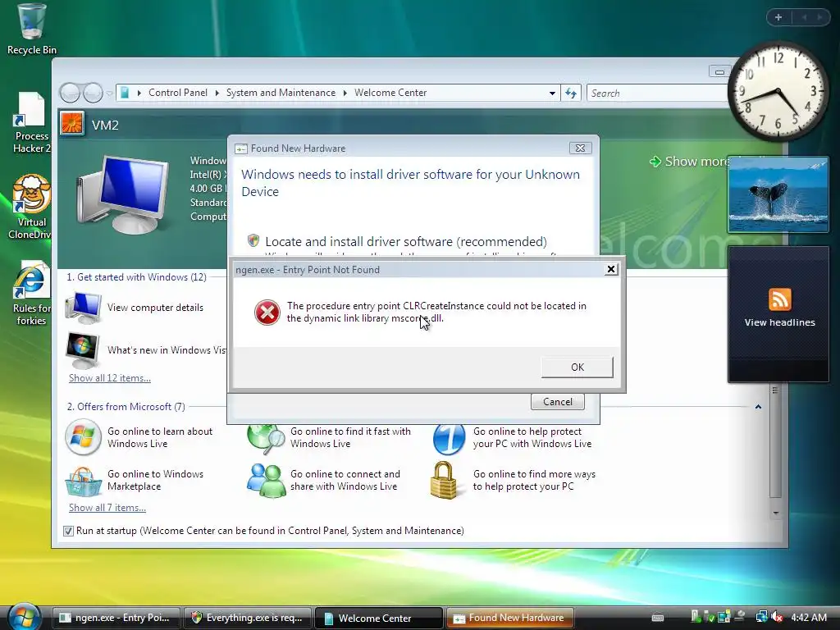Click Cancel in Found New Hardware dialog

click(x=557, y=402)
